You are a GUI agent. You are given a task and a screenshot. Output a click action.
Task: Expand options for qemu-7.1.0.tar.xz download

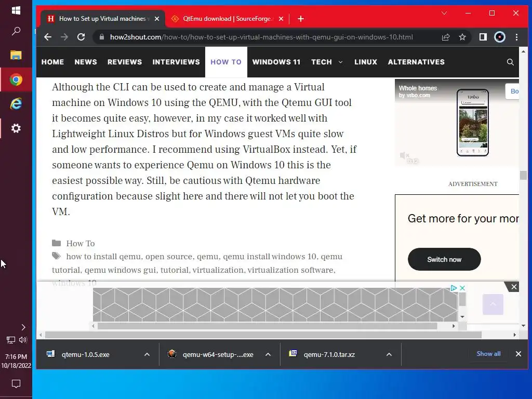pos(389,354)
